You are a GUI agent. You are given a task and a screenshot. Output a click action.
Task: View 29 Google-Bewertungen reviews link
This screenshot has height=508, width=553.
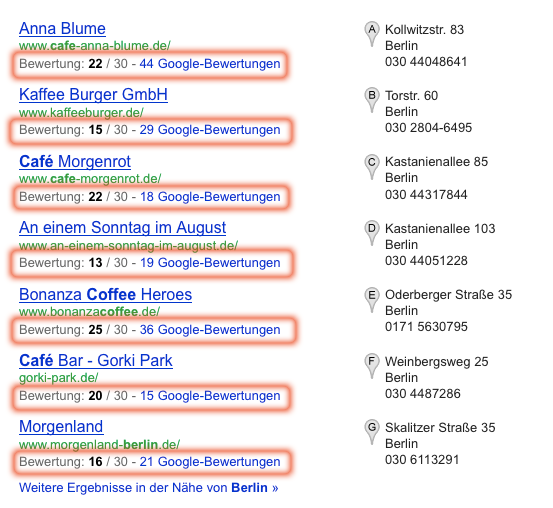point(210,130)
